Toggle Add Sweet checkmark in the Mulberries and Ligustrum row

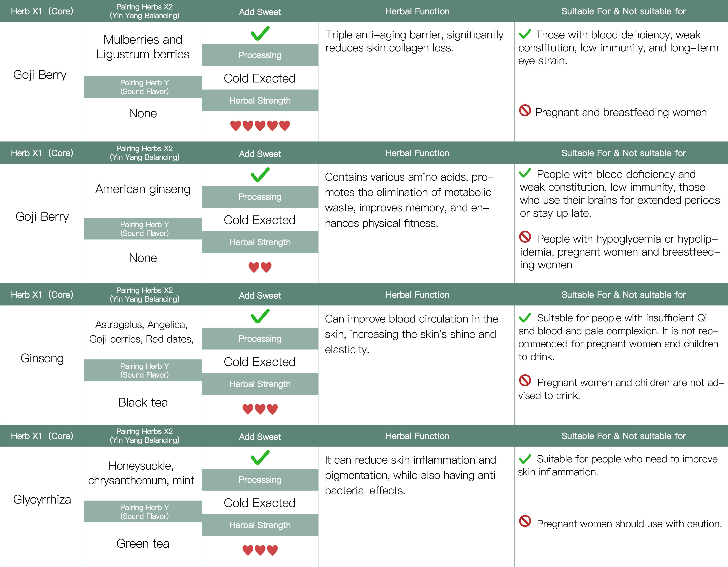point(260,33)
